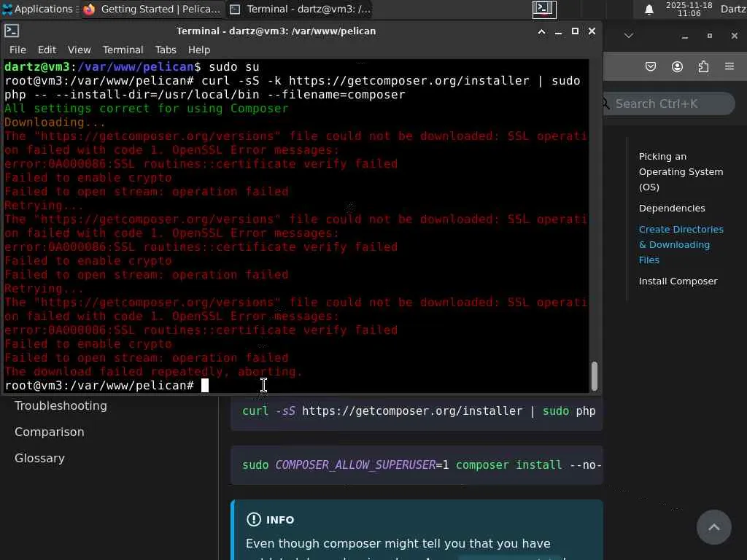The height and width of the screenshot is (560, 747).
Task: Open the Glossary sidebar page
Action: 39,458
